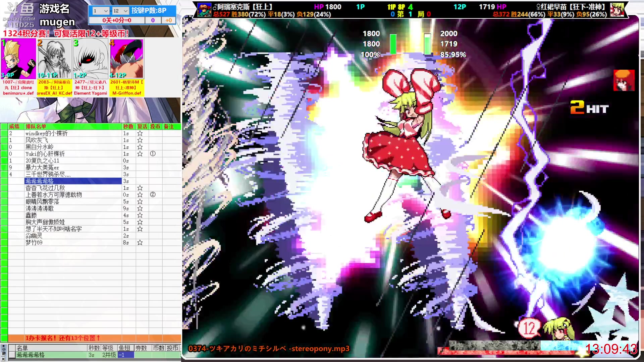
Task: Click revive star for 想了半天不知叫啥名字
Action: (x=140, y=229)
